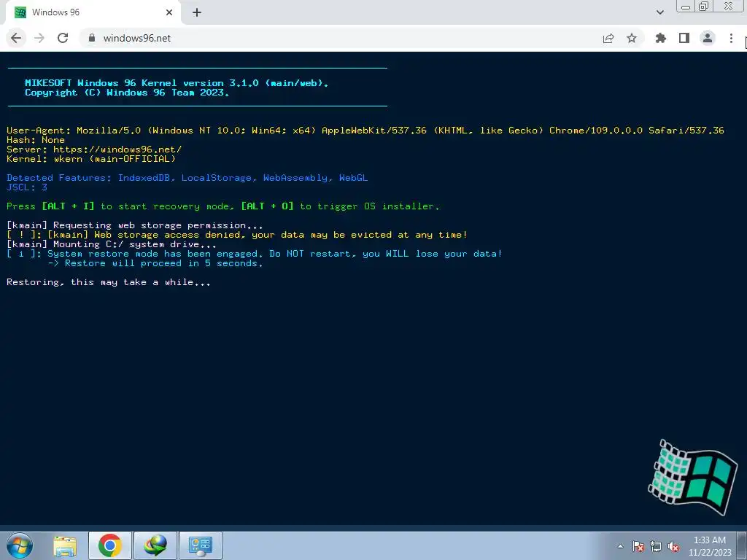
Task: Click 'Restoring, this may take a while...' text
Action: click(x=109, y=282)
